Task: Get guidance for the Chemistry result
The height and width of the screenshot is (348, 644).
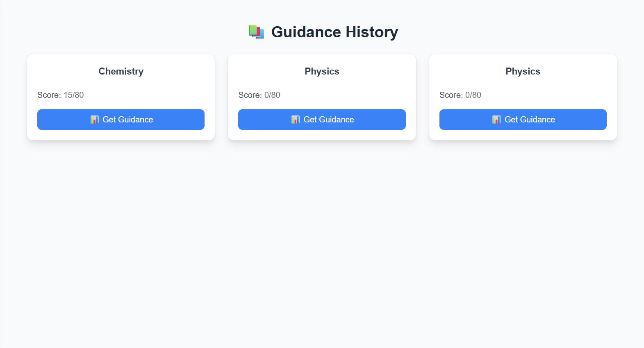Action: coord(121,120)
